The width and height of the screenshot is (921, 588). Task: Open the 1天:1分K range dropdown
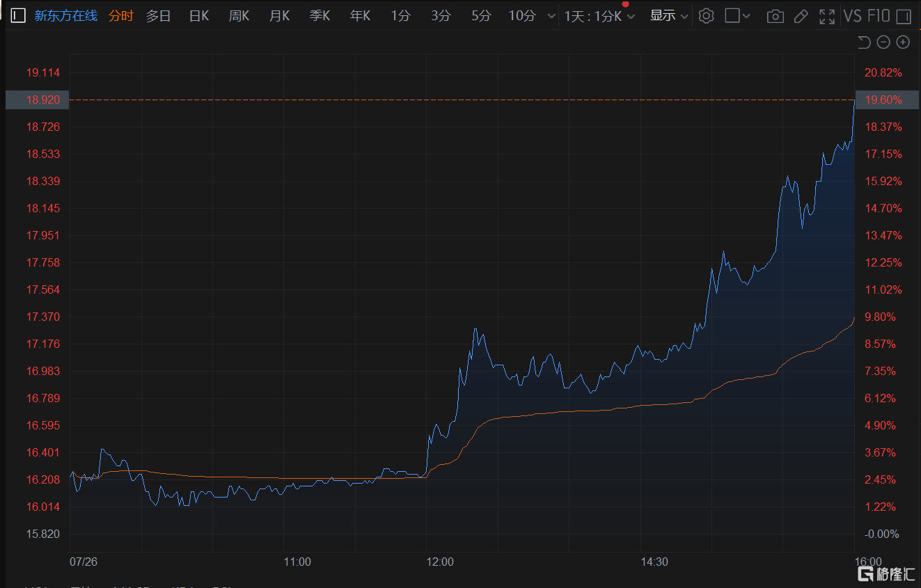(x=599, y=15)
